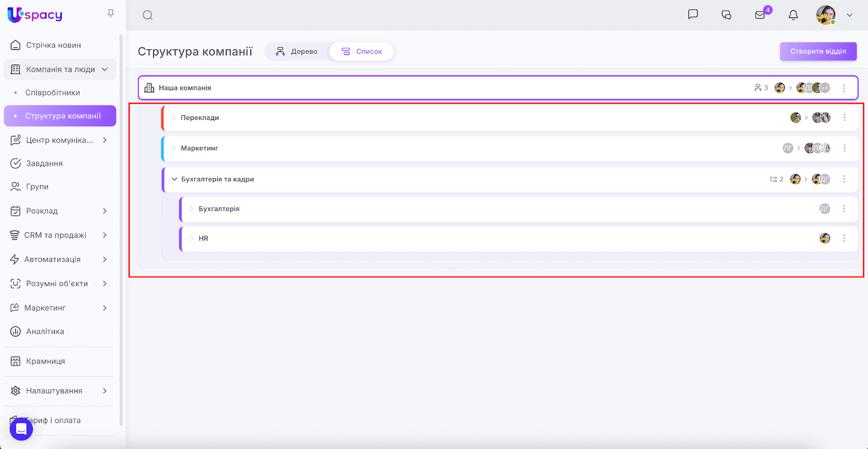868x449 pixels.
Task: Expand CRM та продажі sidebar menu
Action: tap(105, 235)
